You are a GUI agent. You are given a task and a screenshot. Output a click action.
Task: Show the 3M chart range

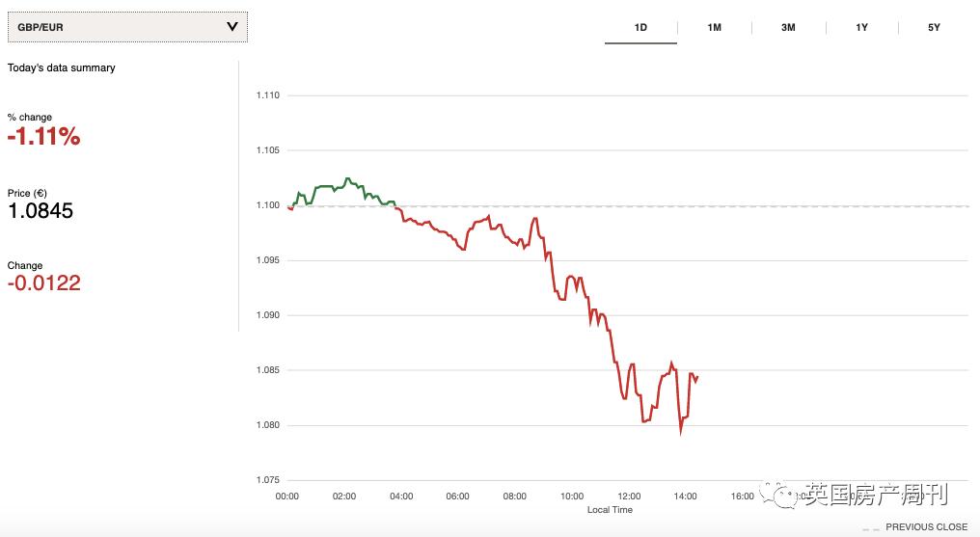(x=788, y=28)
